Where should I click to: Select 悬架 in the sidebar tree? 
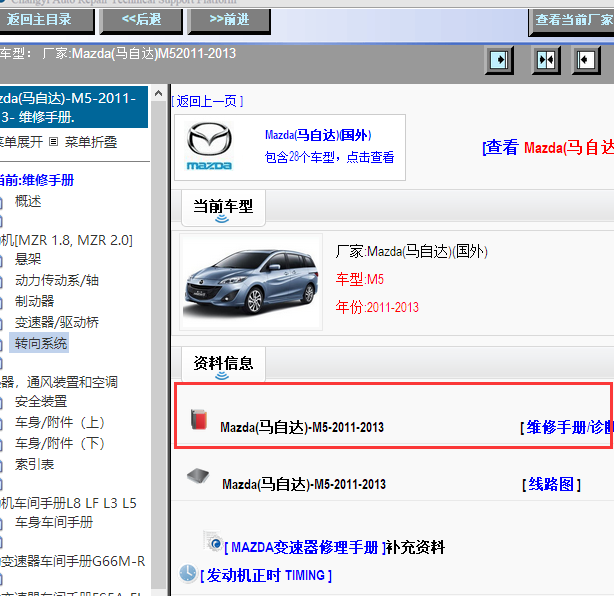click(28, 259)
